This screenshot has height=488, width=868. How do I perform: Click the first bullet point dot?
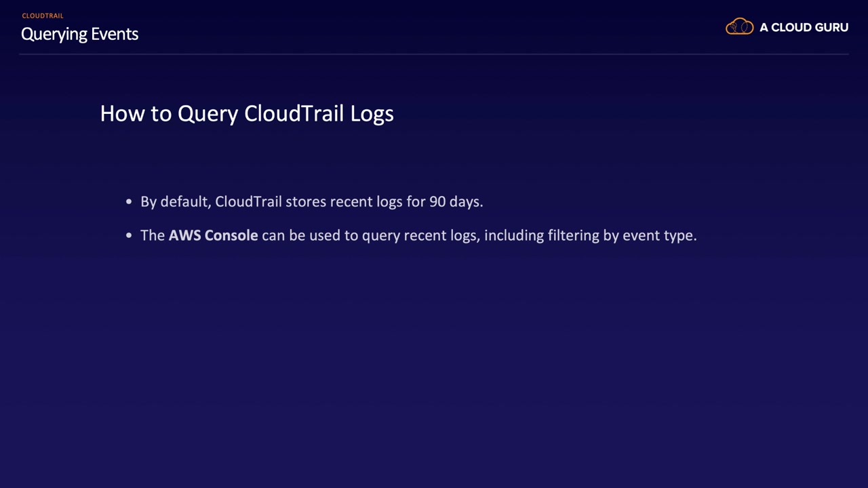[x=129, y=202]
